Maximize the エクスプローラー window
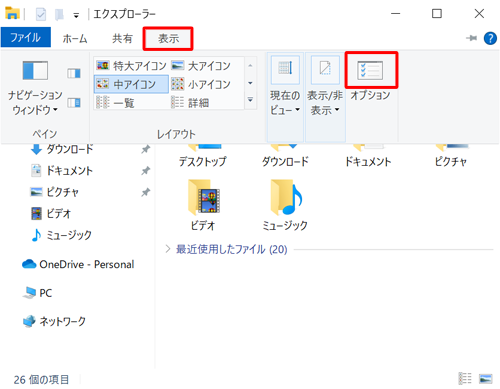This screenshot has height=389, width=500. point(437,14)
